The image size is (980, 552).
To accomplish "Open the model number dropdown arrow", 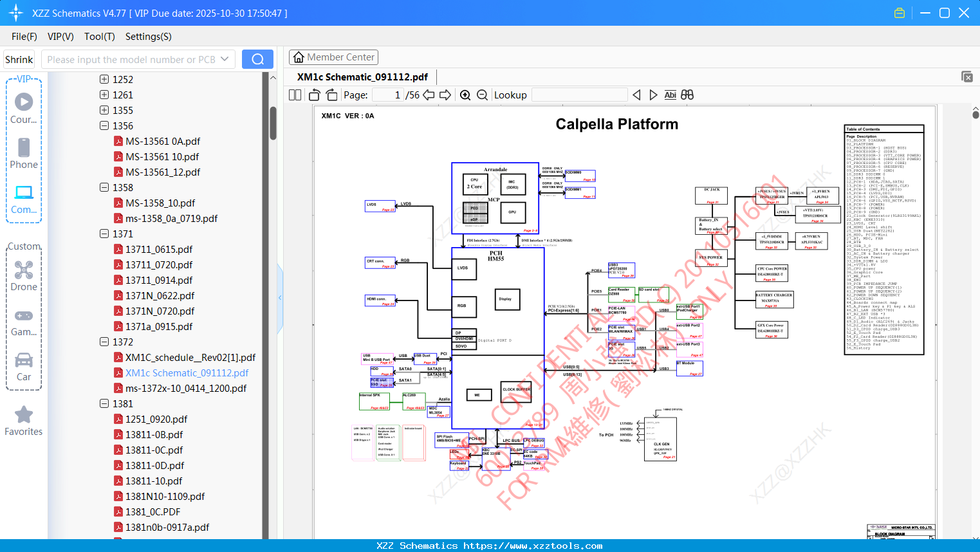I will (225, 59).
